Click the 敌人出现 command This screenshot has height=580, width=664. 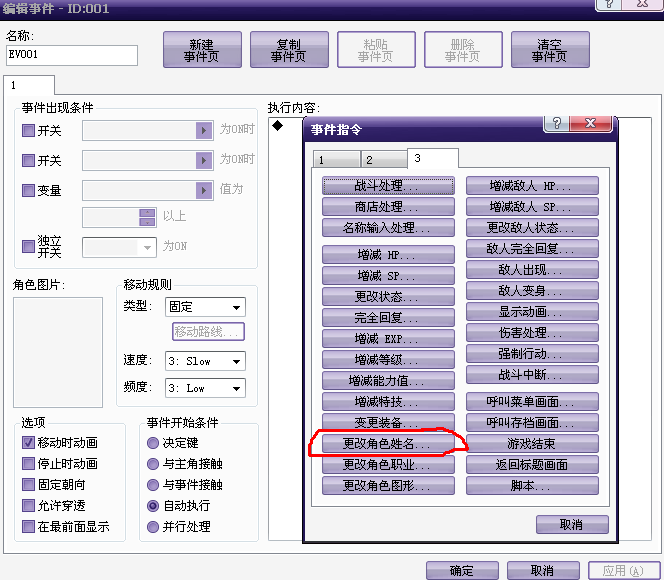[x=532, y=270]
